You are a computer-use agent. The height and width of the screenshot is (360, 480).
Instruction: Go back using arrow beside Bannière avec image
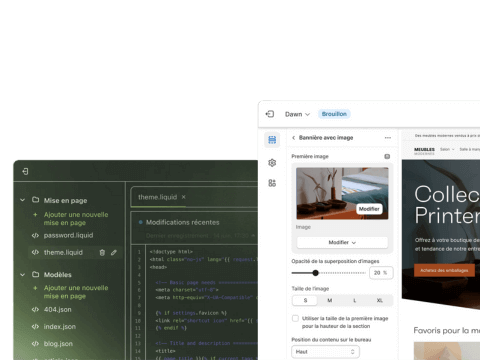tap(293, 138)
